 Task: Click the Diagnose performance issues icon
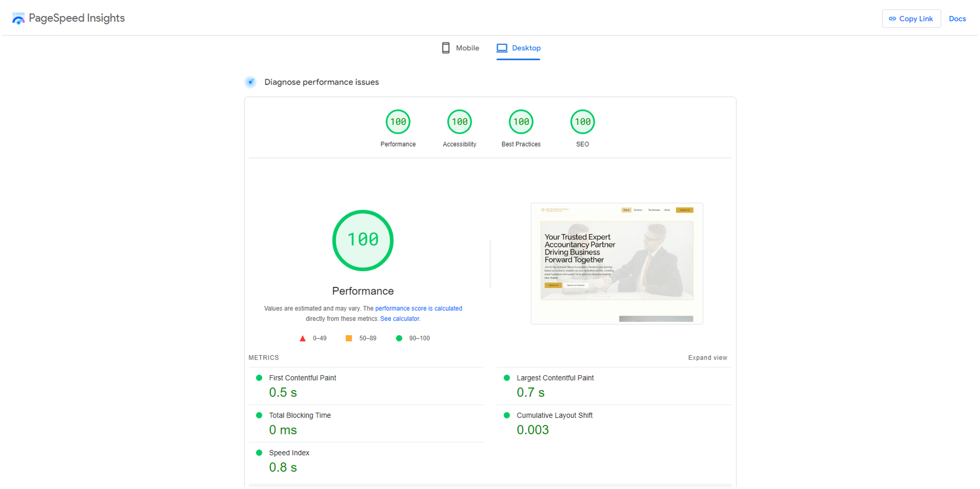click(250, 82)
